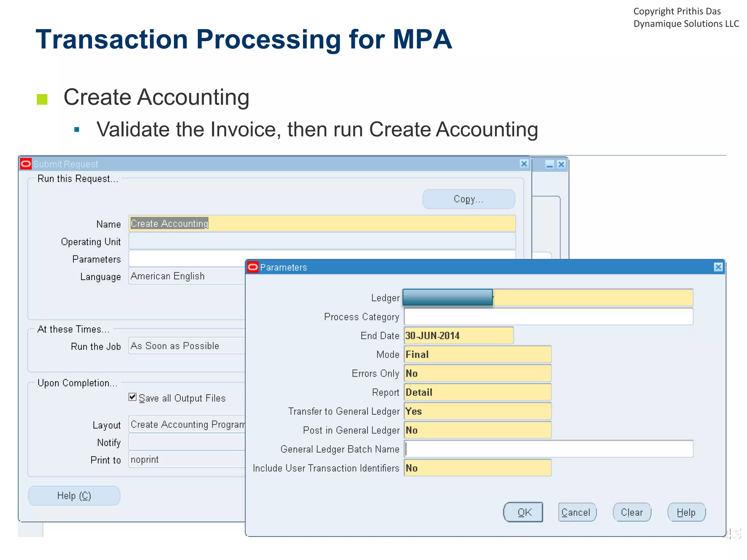Click the Cancel button in Parameters dialog

click(577, 512)
